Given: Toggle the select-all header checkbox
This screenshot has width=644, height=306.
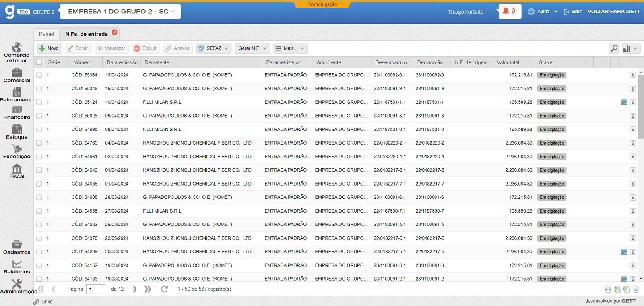Looking at the screenshot, I should 39,62.
